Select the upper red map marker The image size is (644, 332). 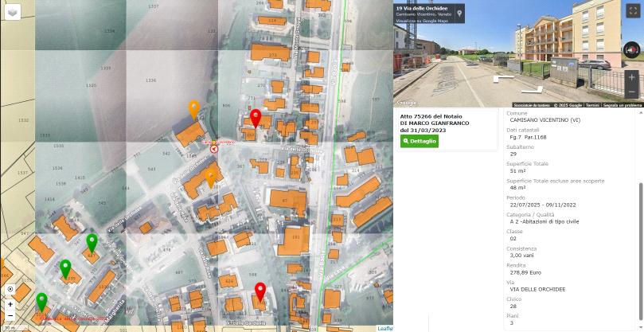pos(256,119)
